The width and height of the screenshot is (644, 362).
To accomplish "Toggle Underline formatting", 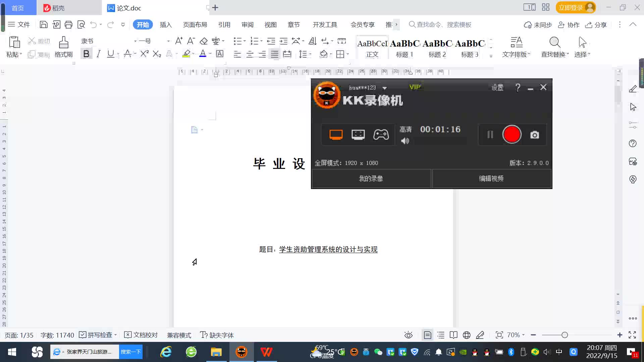I will point(110,54).
